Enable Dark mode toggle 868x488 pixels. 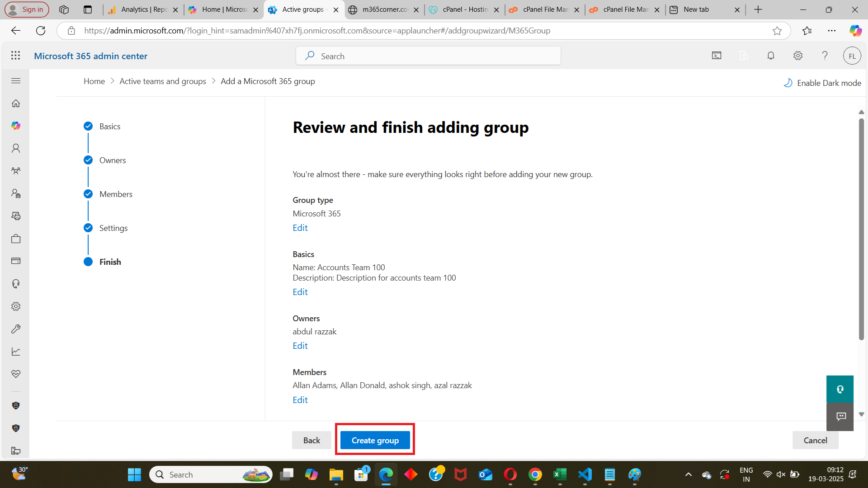click(822, 83)
